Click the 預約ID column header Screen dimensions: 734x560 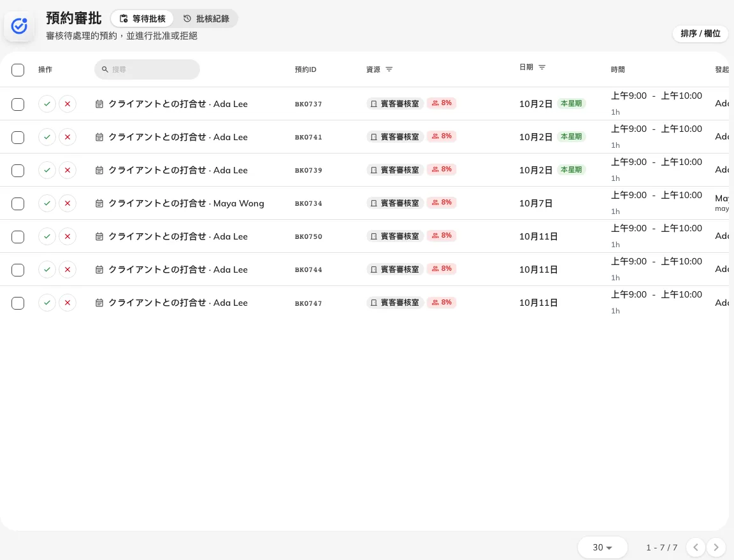click(x=306, y=69)
